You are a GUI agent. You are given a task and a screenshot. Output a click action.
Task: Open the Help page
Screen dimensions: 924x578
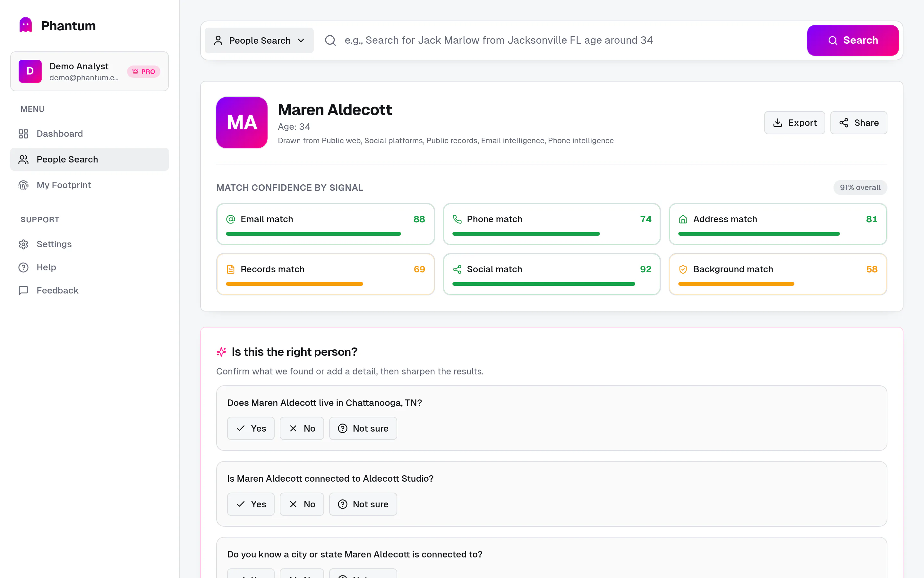89,267
